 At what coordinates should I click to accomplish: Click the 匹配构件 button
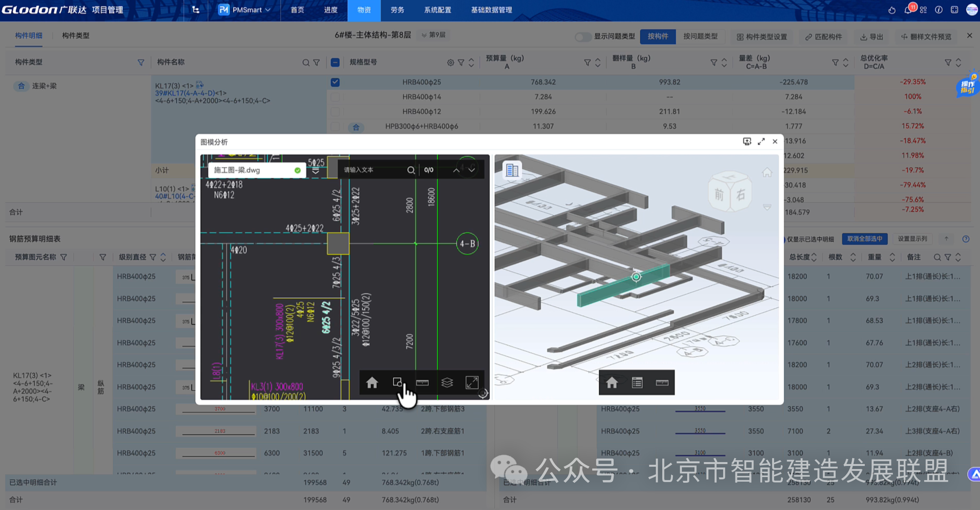pos(823,37)
